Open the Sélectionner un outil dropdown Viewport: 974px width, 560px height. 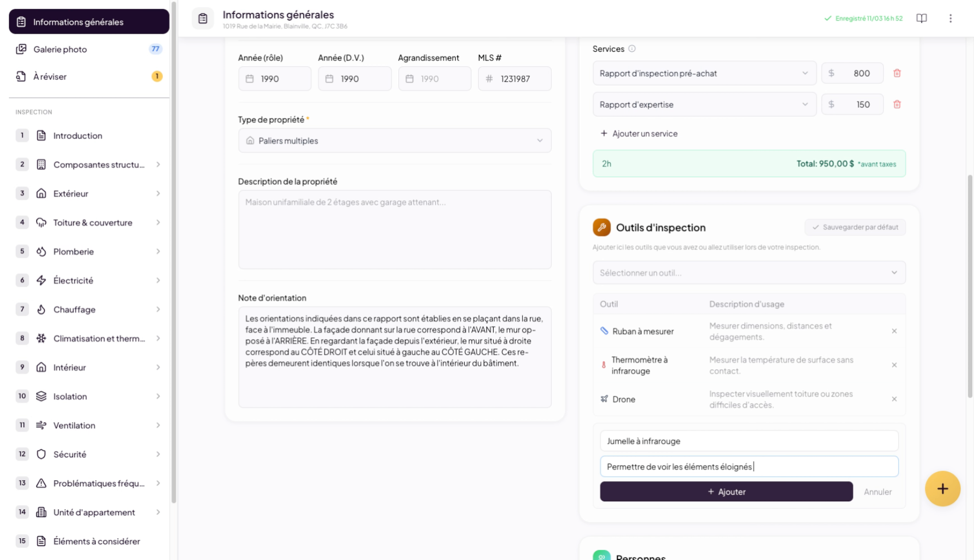[x=748, y=272]
